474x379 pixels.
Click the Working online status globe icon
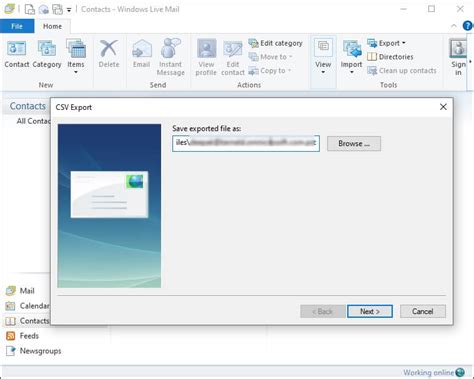pos(460,372)
